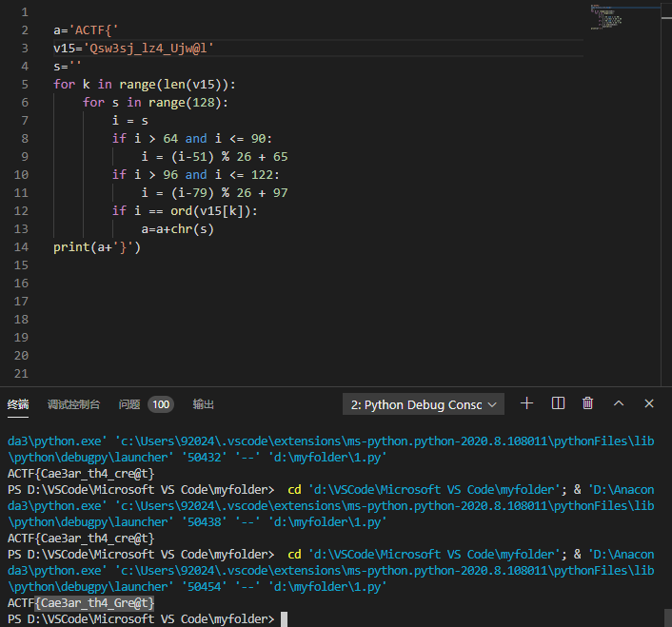Open the 问题 tab
The width and height of the screenshot is (672, 627).
(x=129, y=404)
